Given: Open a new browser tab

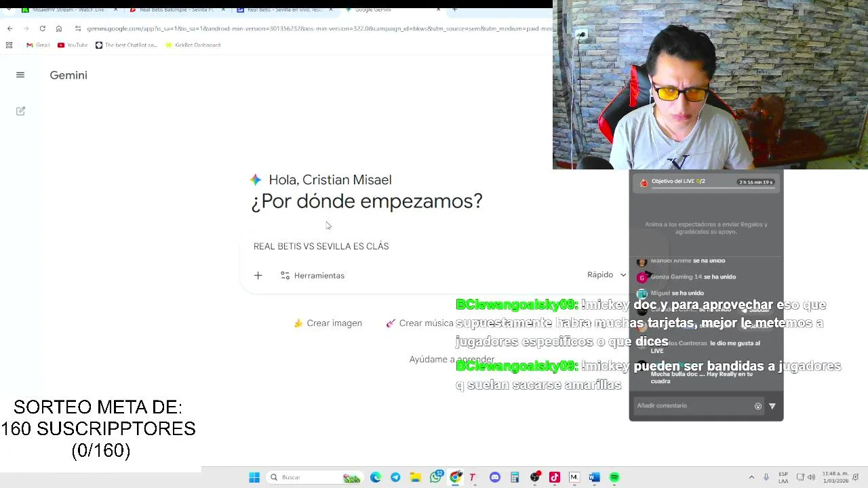Looking at the screenshot, I should 454,9.
